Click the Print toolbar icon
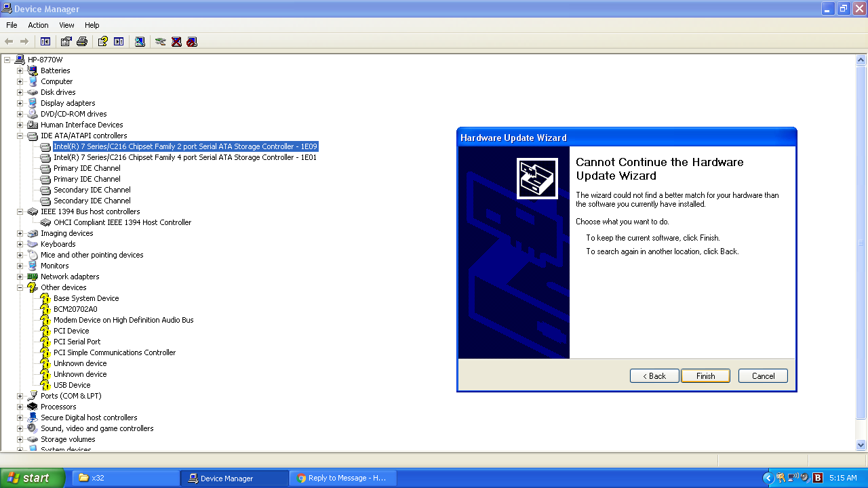 click(x=82, y=41)
